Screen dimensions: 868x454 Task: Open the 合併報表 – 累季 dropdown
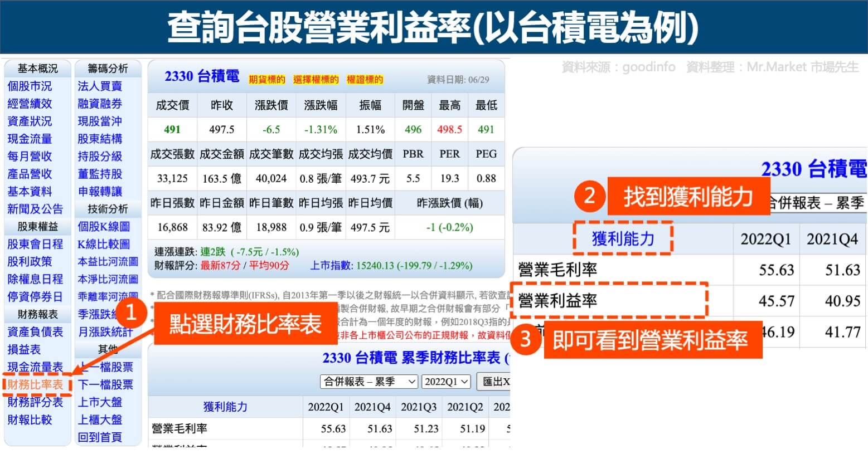[369, 382]
